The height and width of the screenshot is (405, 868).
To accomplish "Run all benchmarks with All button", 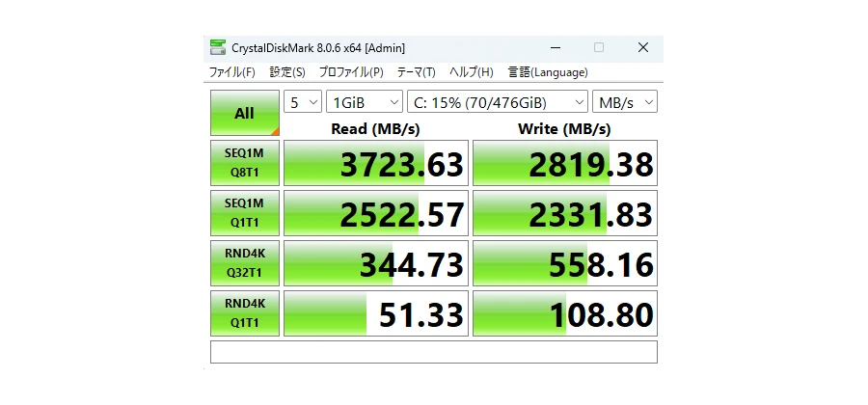I will point(245,113).
